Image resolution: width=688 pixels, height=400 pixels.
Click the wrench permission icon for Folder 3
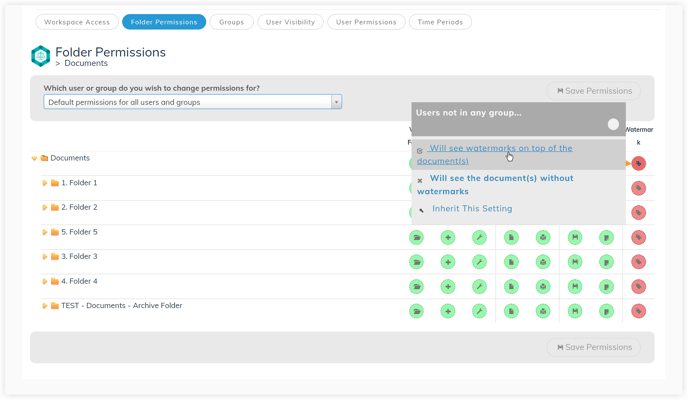[480, 262]
